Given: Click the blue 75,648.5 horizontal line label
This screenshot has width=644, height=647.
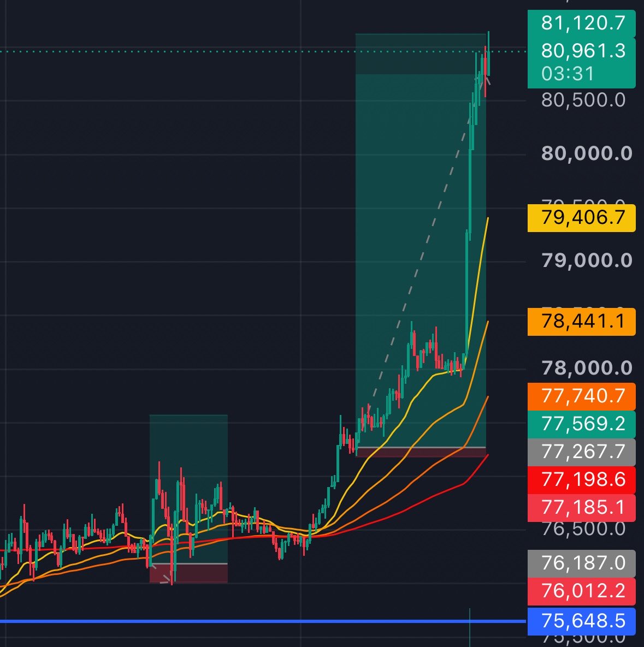Looking at the screenshot, I should click(x=581, y=621).
